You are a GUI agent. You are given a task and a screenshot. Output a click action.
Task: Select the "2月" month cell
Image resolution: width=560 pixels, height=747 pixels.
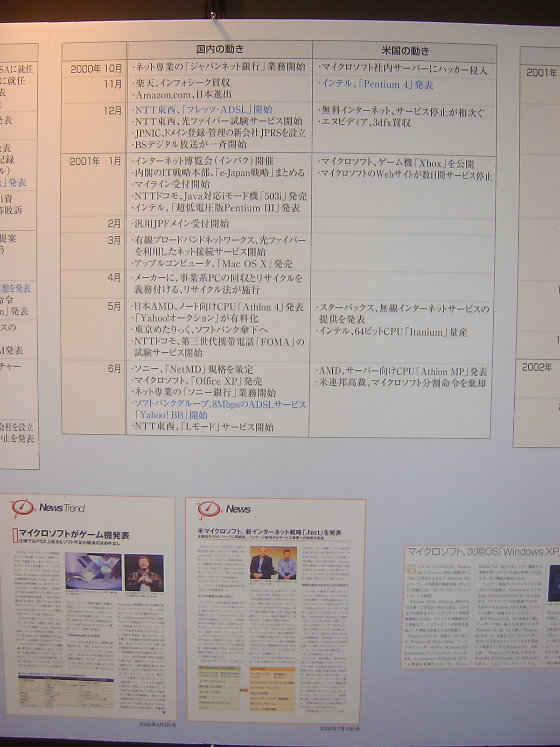tap(114, 224)
